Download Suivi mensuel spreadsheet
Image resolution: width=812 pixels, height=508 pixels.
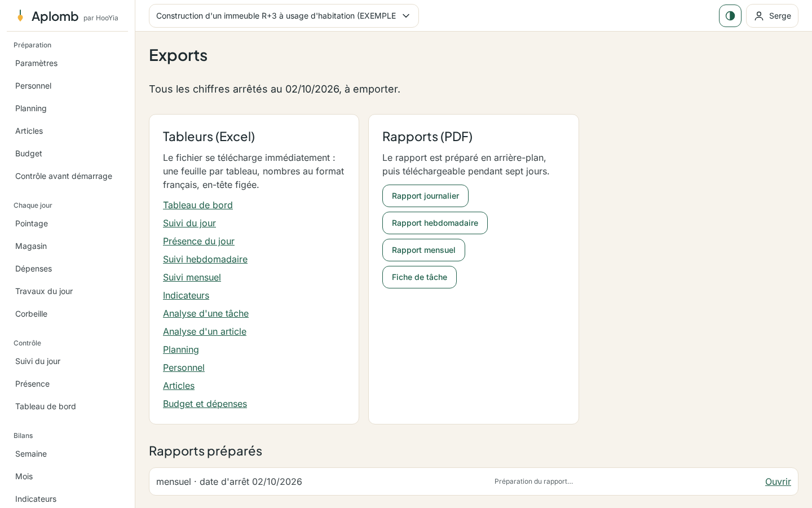click(x=192, y=277)
